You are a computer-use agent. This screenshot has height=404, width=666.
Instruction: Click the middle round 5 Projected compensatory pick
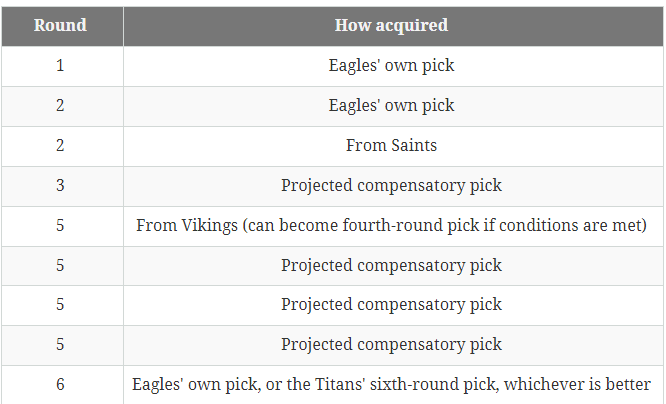coord(391,305)
